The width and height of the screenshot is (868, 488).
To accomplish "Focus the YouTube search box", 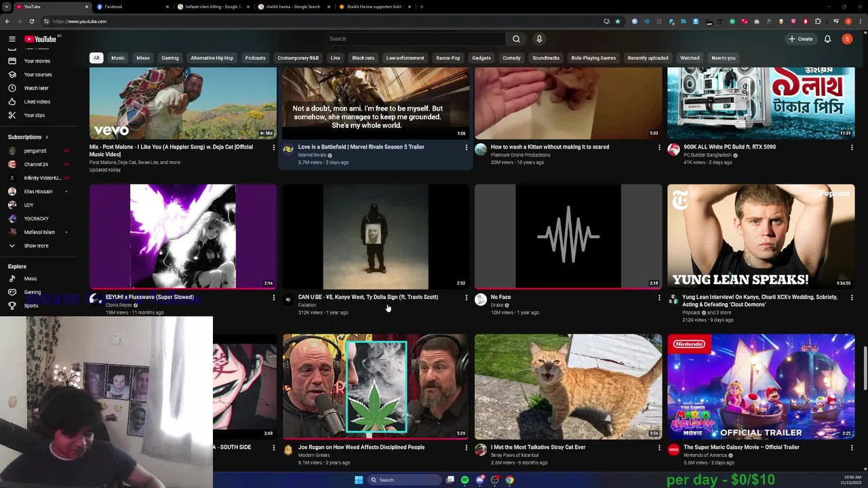I will tap(415, 39).
